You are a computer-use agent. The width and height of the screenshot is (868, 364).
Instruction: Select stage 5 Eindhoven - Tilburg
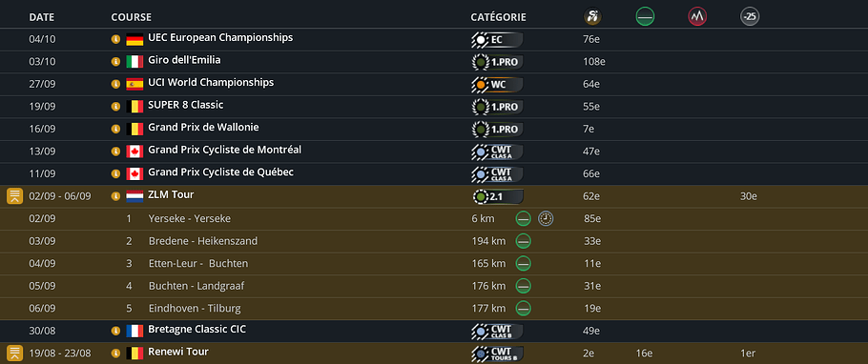[x=195, y=308]
